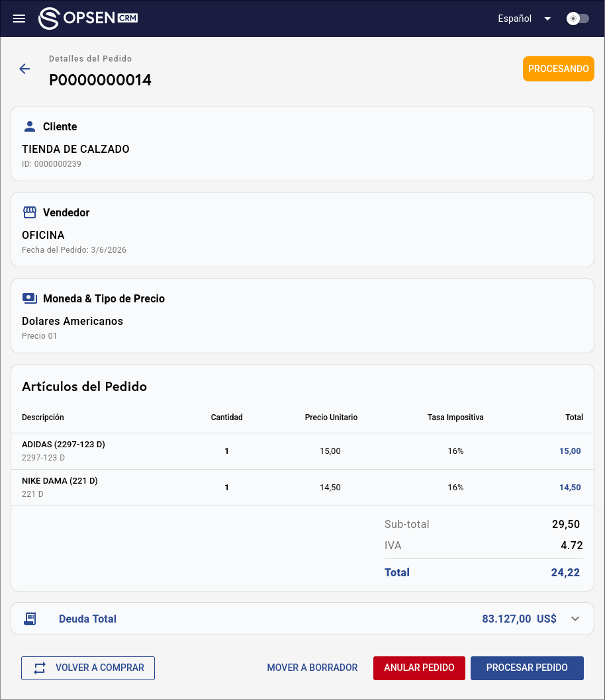605x700 pixels.
Task: Click the OPSEN CRM logo
Action: point(88,18)
